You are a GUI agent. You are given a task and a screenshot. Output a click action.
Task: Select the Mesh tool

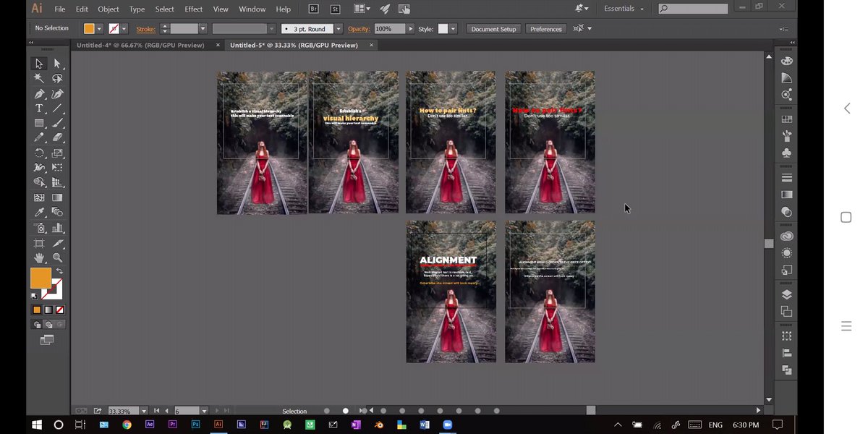[40, 197]
